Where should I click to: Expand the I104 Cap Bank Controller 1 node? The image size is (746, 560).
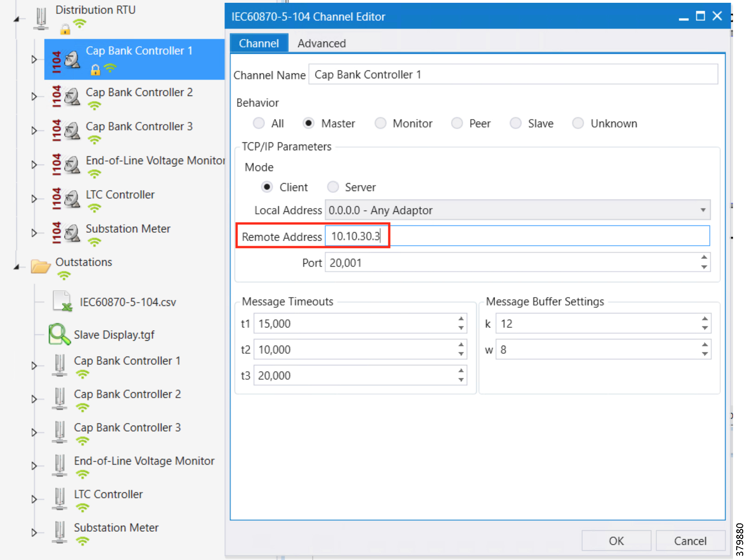(x=34, y=59)
